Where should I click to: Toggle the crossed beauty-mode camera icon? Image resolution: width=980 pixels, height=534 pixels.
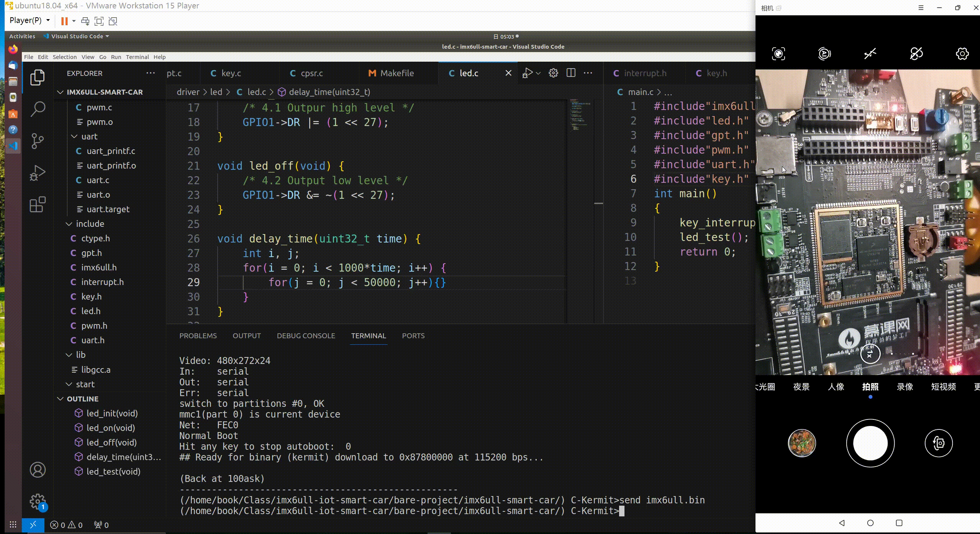[x=916, y=54]
